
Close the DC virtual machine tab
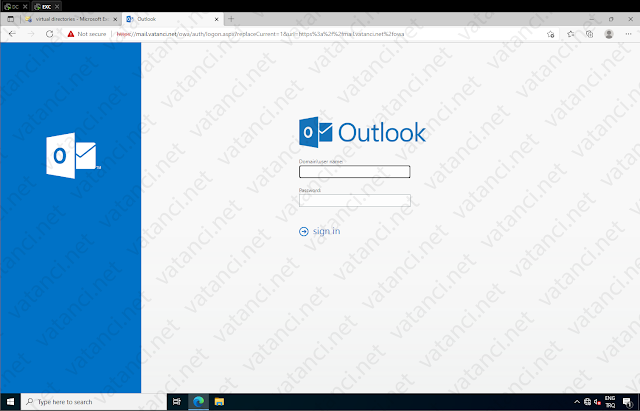(25, 7)
